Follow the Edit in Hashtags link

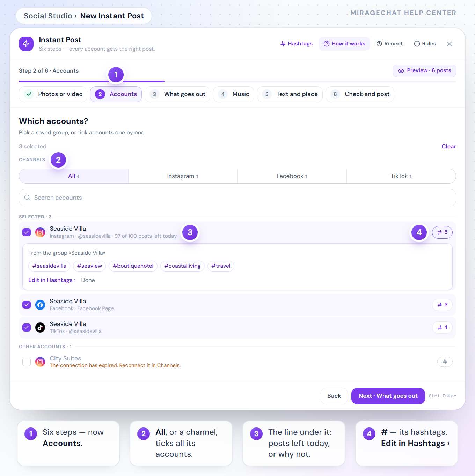[52, 280]
